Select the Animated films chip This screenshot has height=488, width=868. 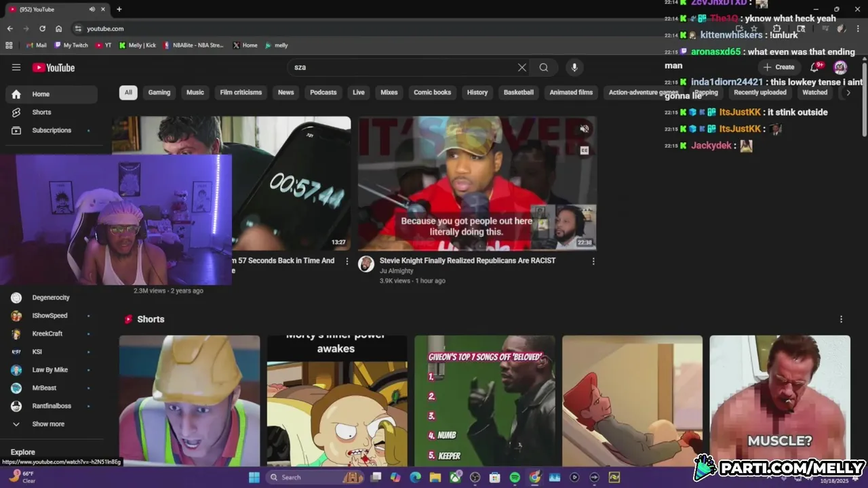[x=571, y=92]
